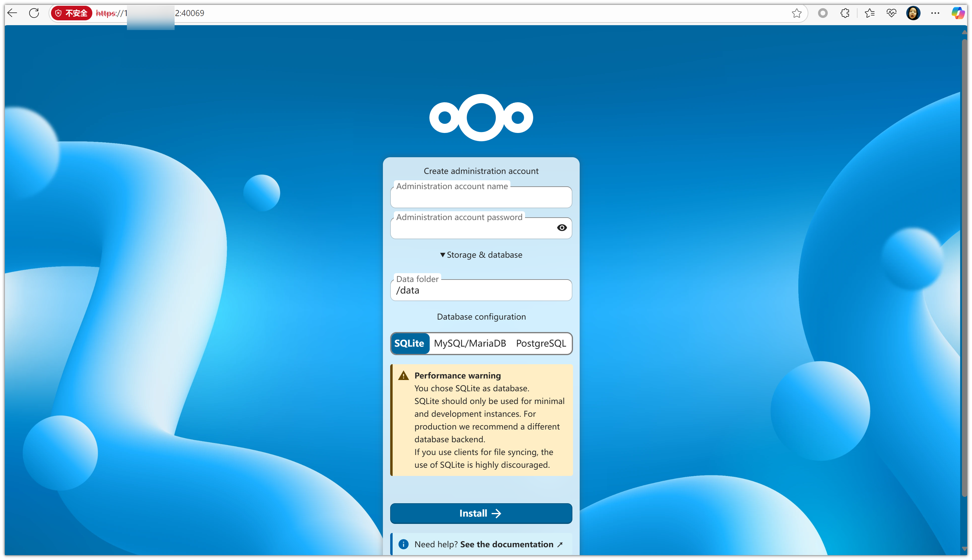972x560 pixels.
Task: Click the Nextcloud logo
Action: [x=481, y=117]
